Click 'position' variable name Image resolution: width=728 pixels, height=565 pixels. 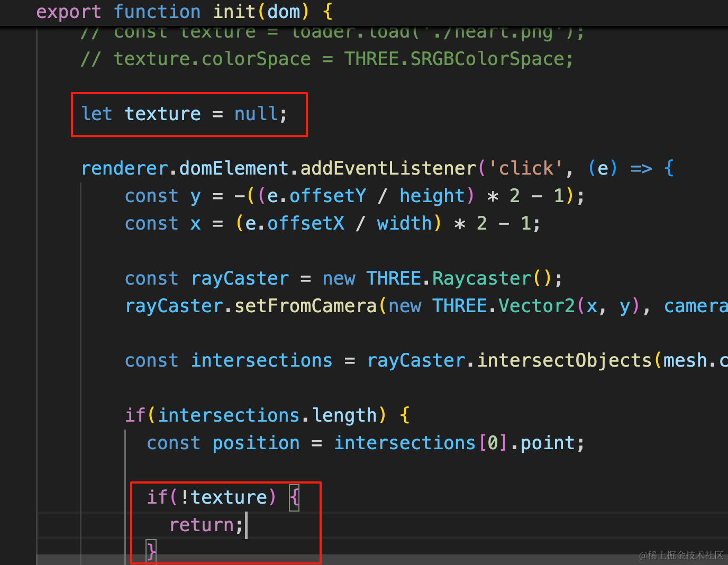[x=256, y=443]
